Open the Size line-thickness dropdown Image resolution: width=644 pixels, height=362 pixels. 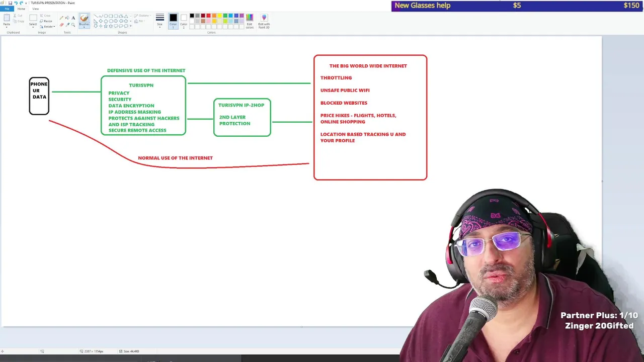click(x=159, y=22)
